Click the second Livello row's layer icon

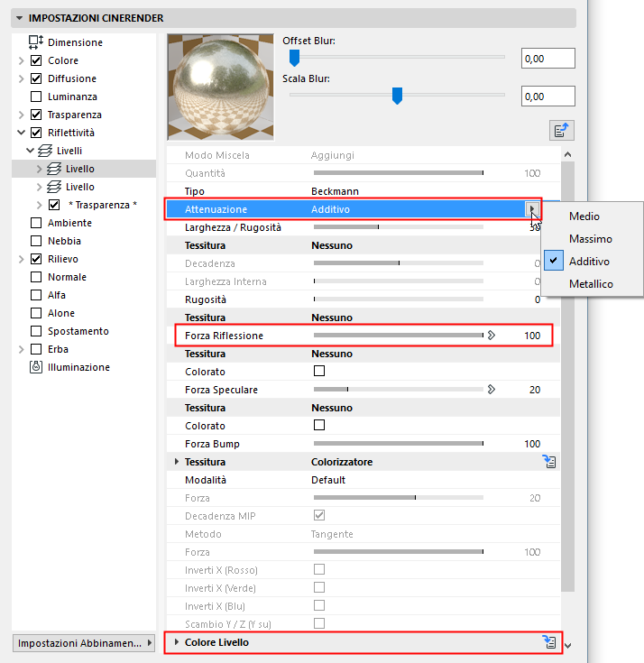coord(54,187)
